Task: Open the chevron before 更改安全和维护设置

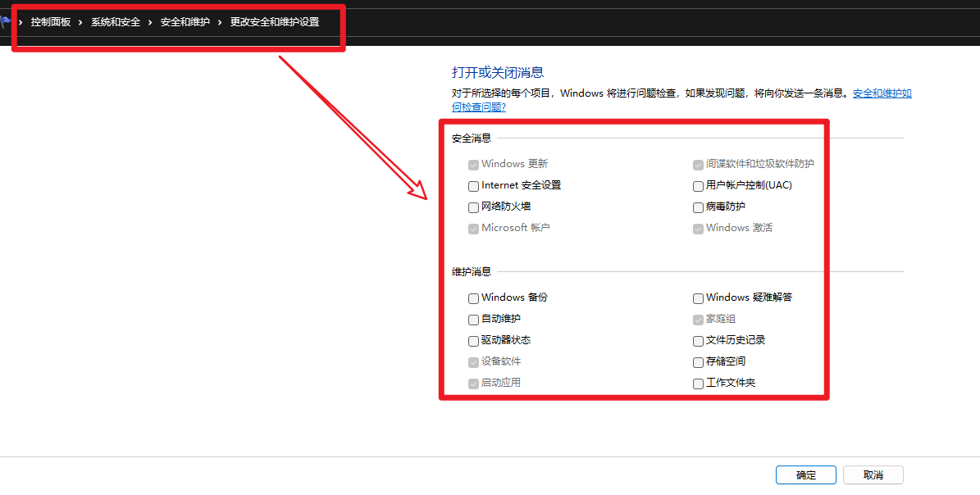Action: pos(221,22)
